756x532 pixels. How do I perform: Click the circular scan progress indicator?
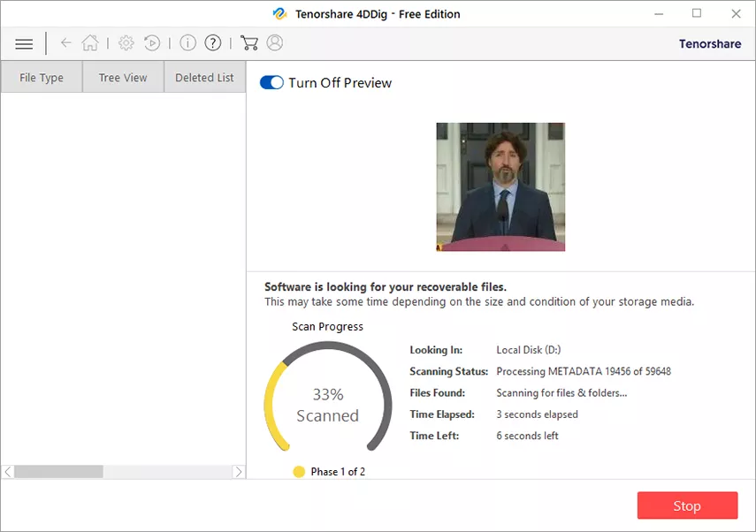coord(327,405)
